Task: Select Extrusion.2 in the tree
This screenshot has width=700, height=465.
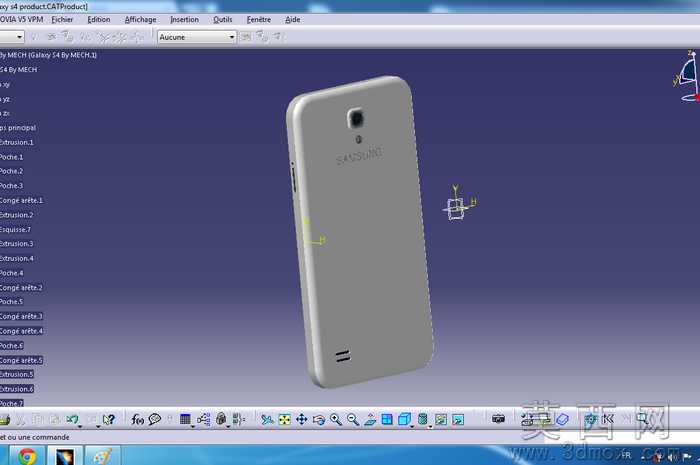Action: [17, 215]
